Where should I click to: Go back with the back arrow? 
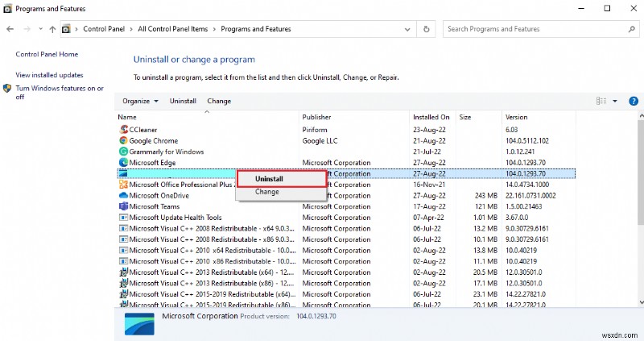(10, 29)
